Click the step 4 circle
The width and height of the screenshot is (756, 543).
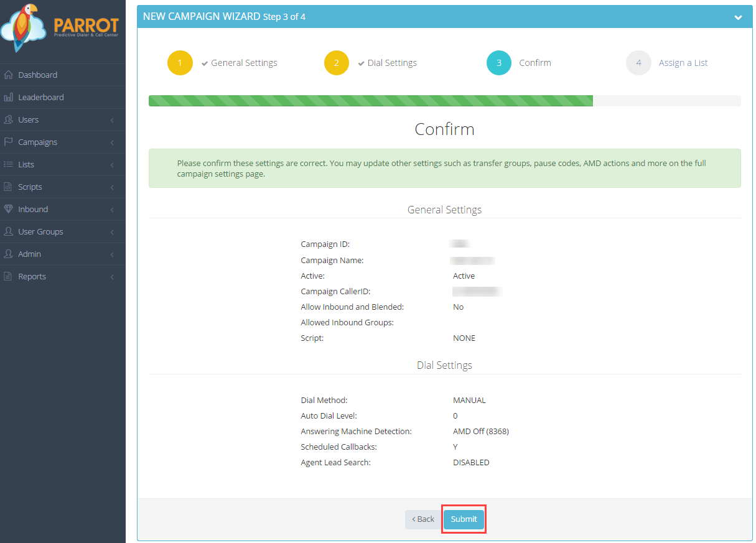[x=638, y=63]
